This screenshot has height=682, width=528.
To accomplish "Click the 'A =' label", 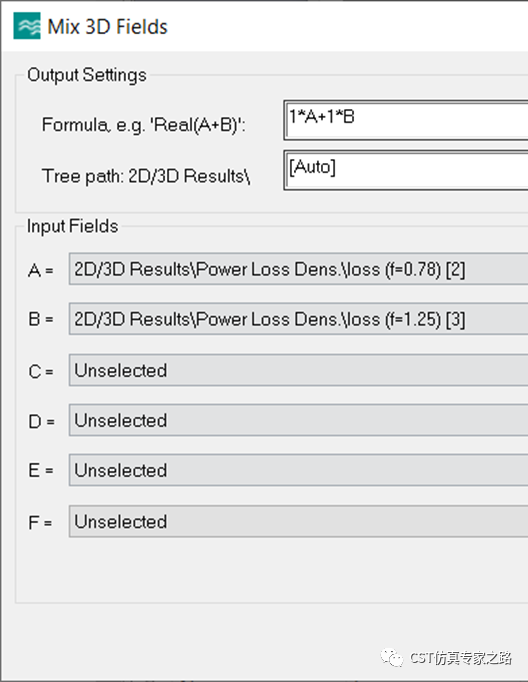I will (x=41, y=271).
